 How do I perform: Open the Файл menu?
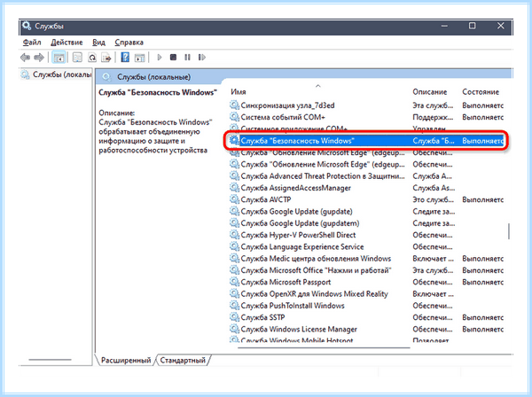tap(32, 43)
